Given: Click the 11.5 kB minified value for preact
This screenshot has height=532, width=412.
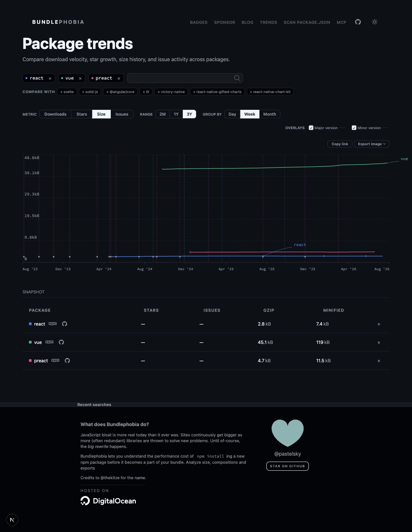Looking at the screenshot, I should click(x=323, y=361).
